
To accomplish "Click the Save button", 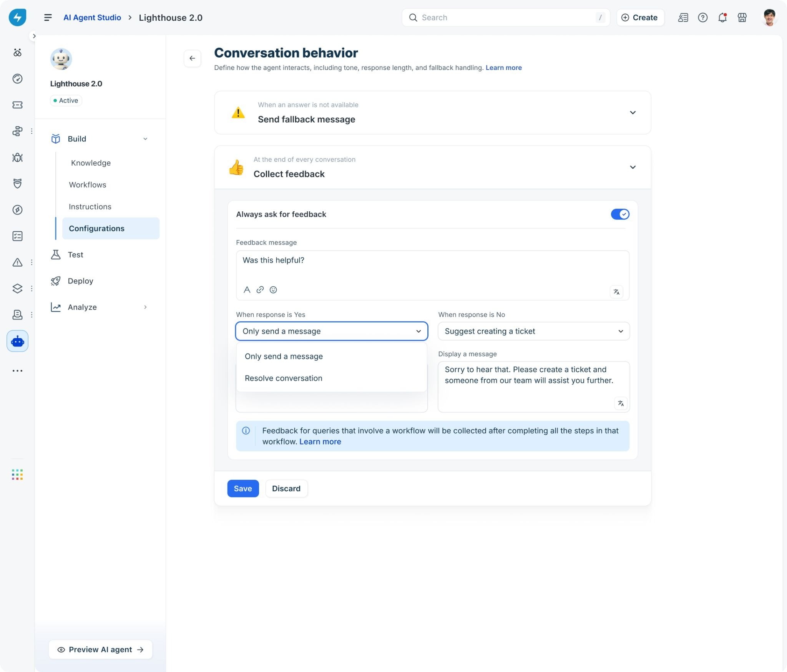I will click(x=243, y=489).
